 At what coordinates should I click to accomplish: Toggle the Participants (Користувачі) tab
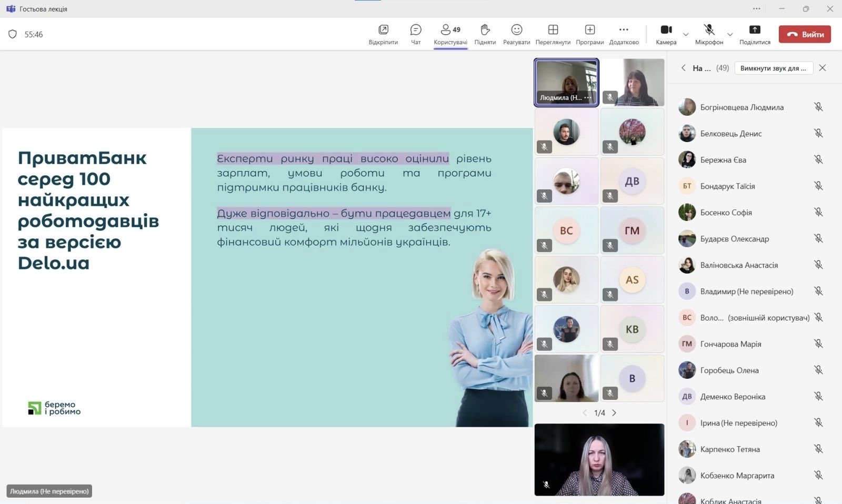pos(450,34)
